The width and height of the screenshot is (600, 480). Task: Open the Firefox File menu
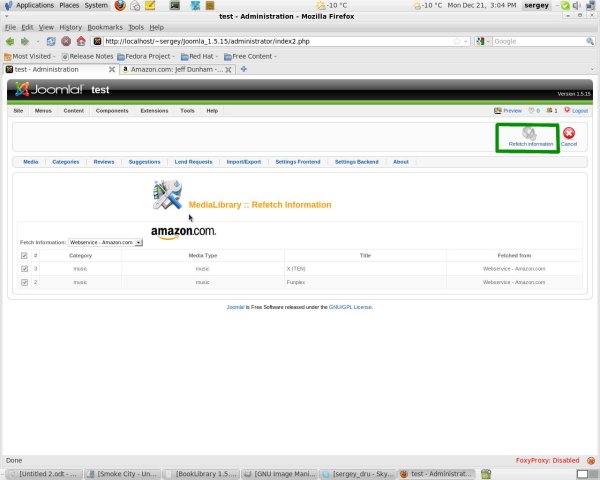pos(10,27)
